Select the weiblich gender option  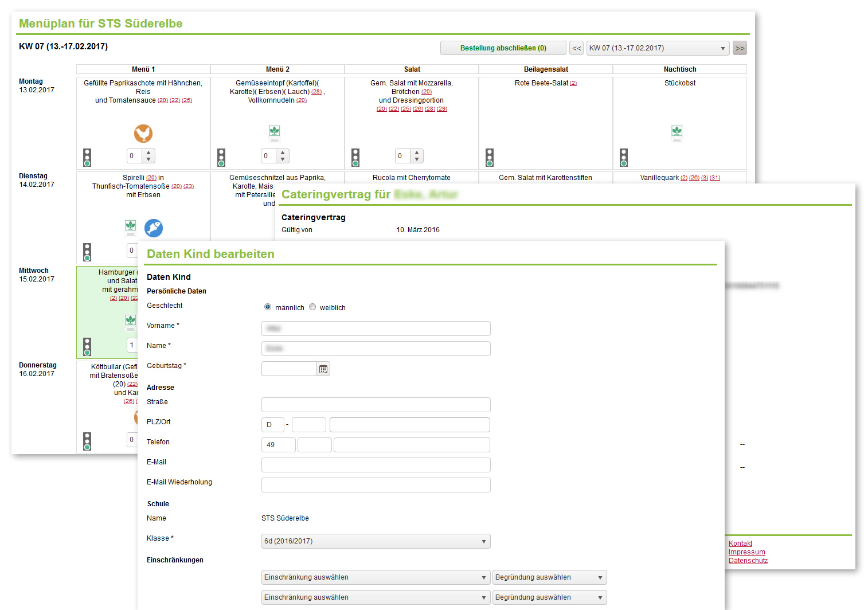pyautogui.click(x=312, y=307)
